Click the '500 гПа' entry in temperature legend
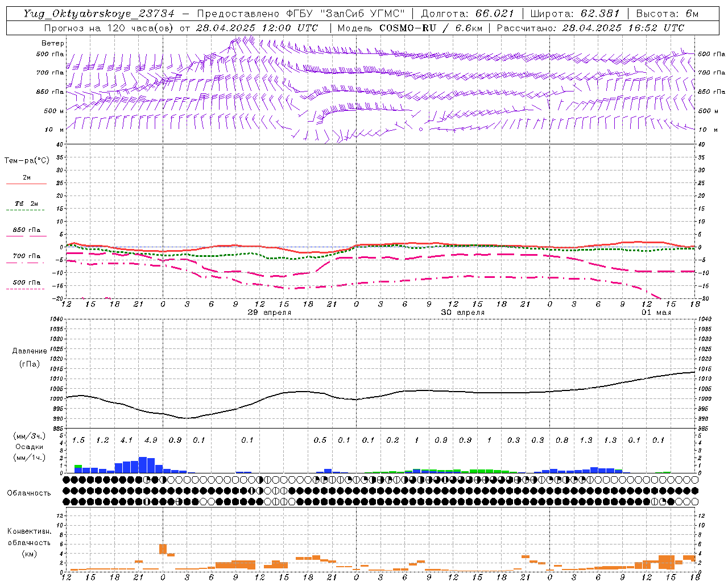The height and width of the screenshot is (582, 728). [x=27, y=282]
